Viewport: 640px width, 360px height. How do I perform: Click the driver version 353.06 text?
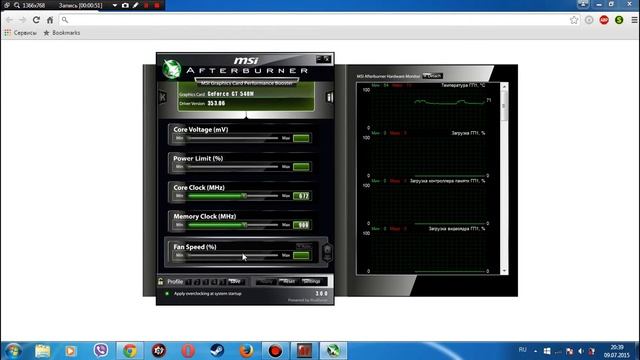coord(216,104)
